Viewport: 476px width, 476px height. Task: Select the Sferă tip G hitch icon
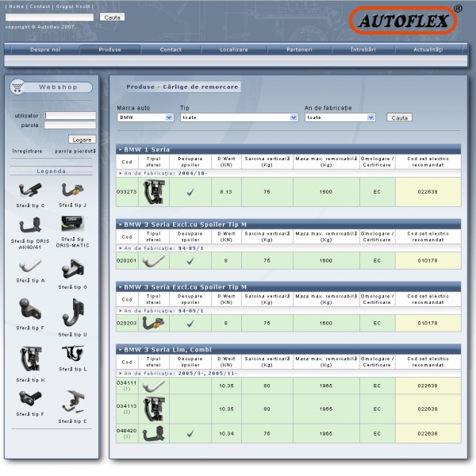(73, 269)
